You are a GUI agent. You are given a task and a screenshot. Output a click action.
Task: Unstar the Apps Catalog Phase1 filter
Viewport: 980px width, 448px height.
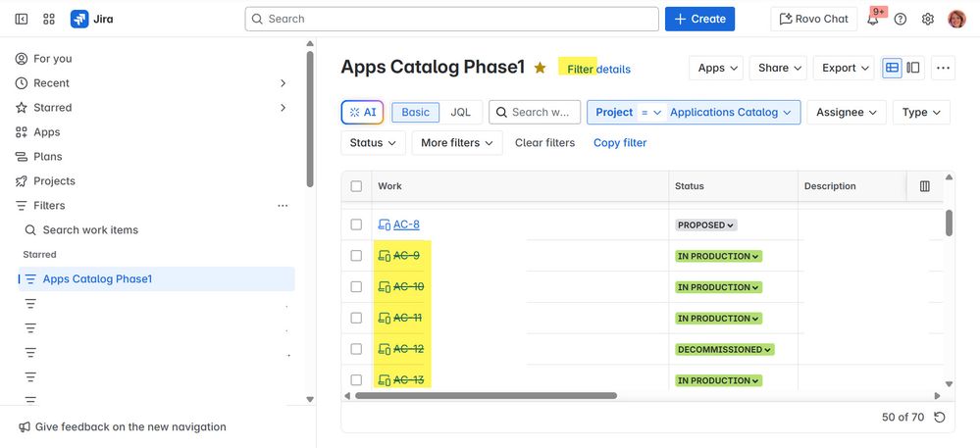coord(540,68)
